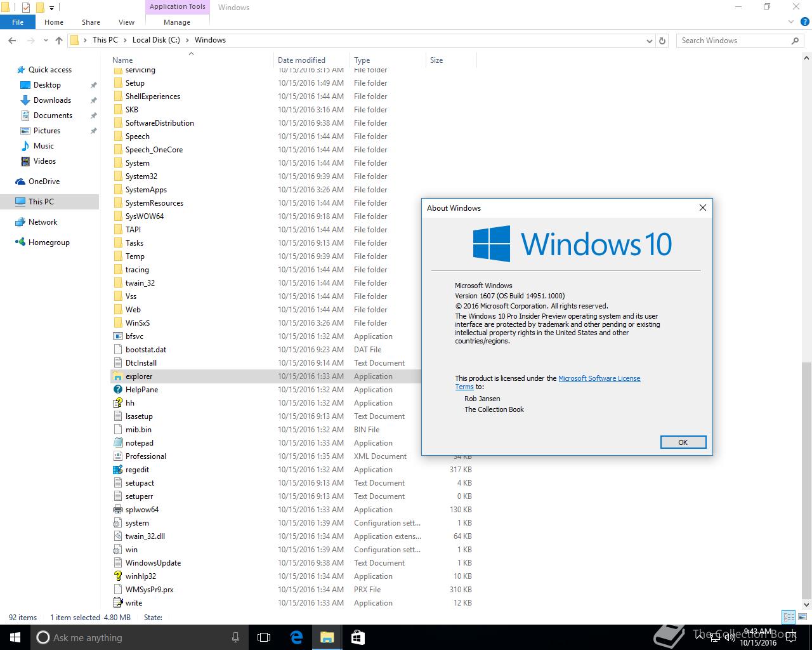This screenshot has height=650, width=812.
Task: Switch to Large icons view layout
Action: 802,617
